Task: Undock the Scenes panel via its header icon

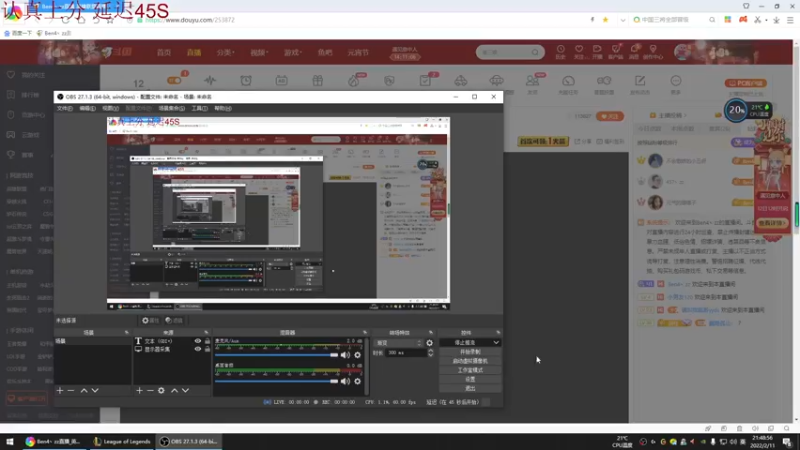Action: (x=127, y=333)
